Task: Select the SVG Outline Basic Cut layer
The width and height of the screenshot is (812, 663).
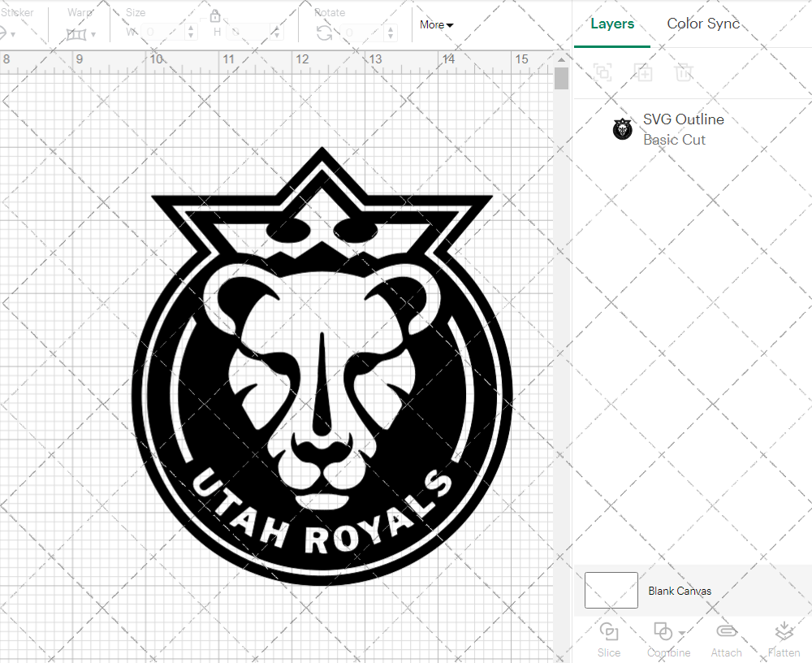Action: point(683,129)
